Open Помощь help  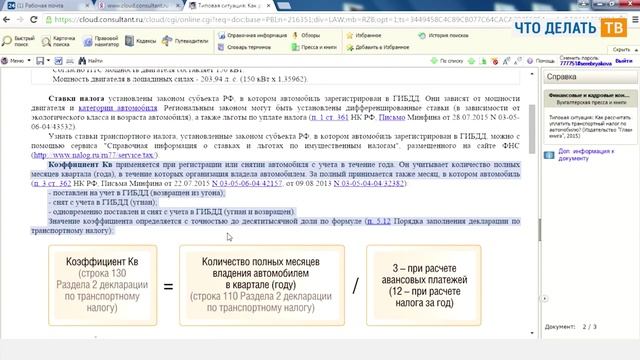[541, 61]
